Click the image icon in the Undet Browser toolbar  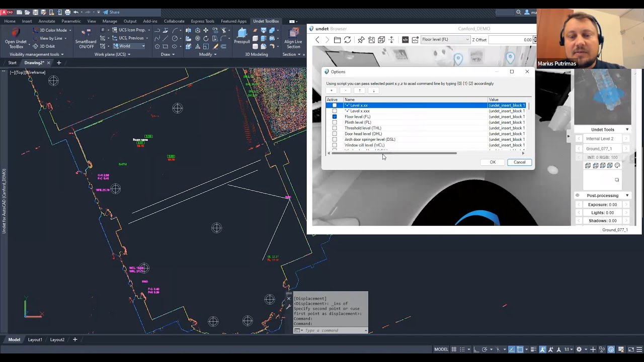371,40
